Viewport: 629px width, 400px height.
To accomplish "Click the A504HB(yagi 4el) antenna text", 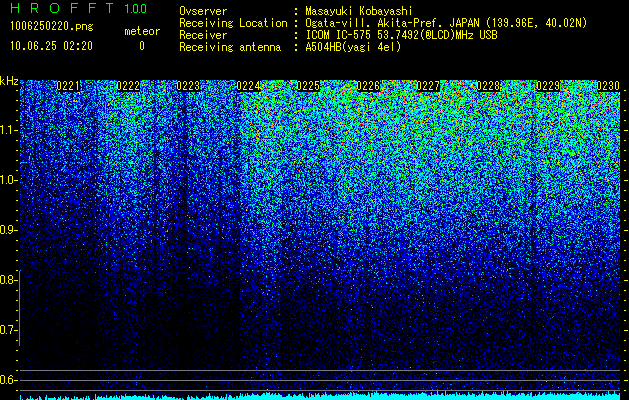I will point(353,47).
